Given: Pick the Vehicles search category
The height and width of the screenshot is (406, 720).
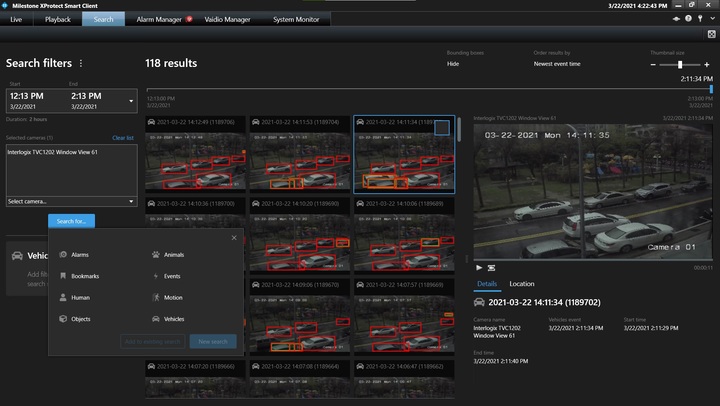Looking at the screenshot, I should [173, 319].
